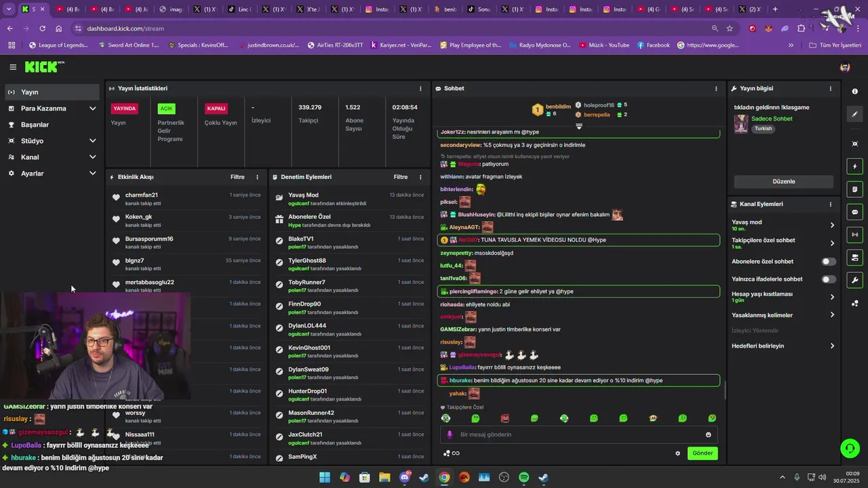Toggle the chat bubble panel icon

tap(854, 212)
